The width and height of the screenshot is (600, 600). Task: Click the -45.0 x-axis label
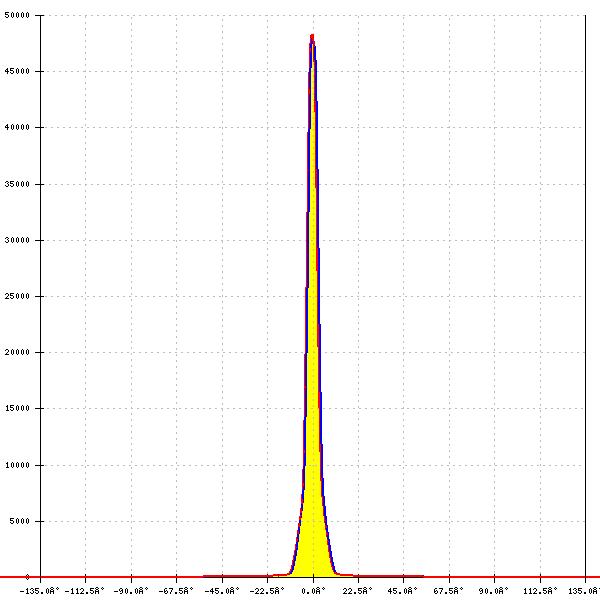[x=222, y=591]
